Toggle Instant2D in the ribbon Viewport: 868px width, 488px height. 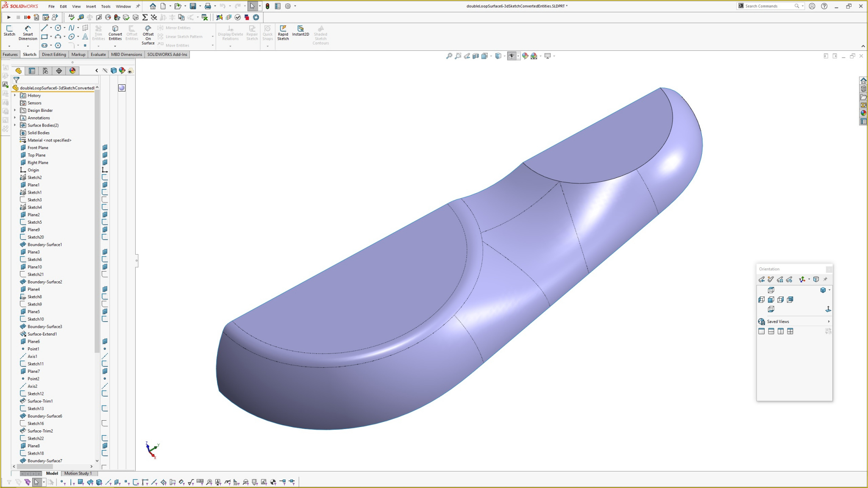tap(300, 30)
